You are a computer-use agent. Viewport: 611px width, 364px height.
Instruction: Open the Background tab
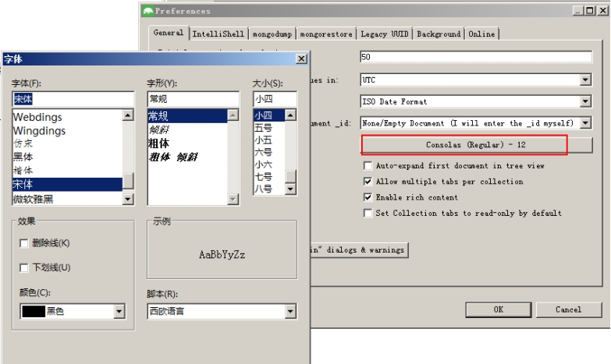(x=439, y=34)
